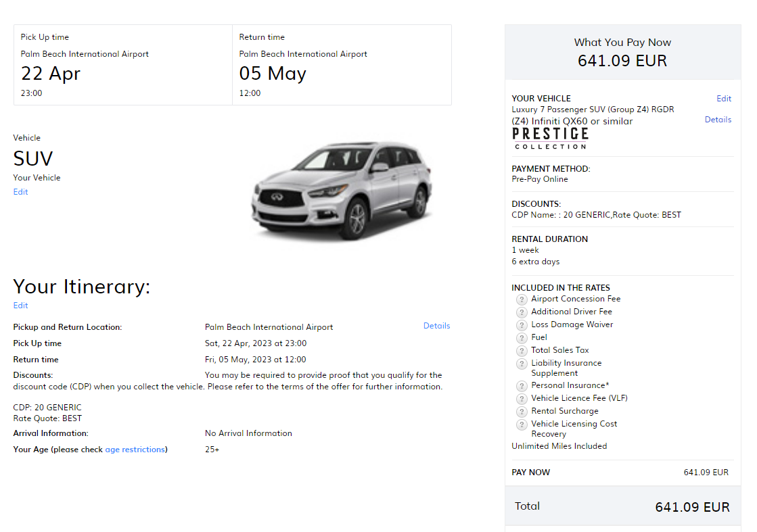Click Edit link under Your Vehicle SUV
757x532 pixels.
pyautogui.click(x=21, y=192)
